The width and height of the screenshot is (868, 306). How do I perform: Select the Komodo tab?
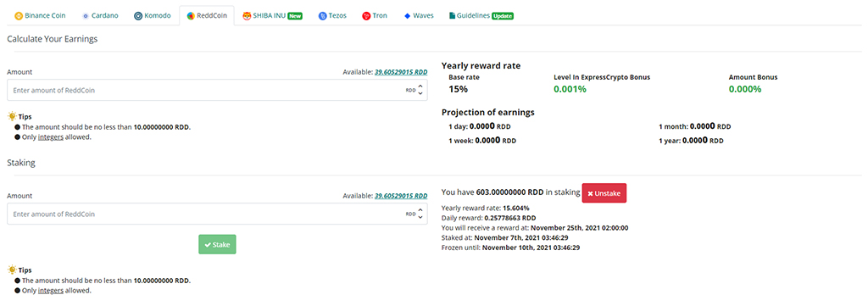[x=153, y=16]
